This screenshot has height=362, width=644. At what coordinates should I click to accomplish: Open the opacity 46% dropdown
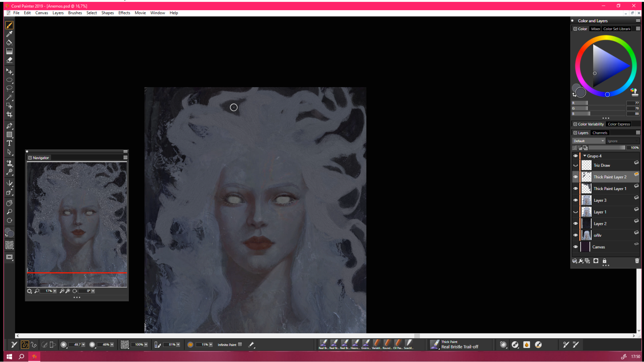(112, 345)
